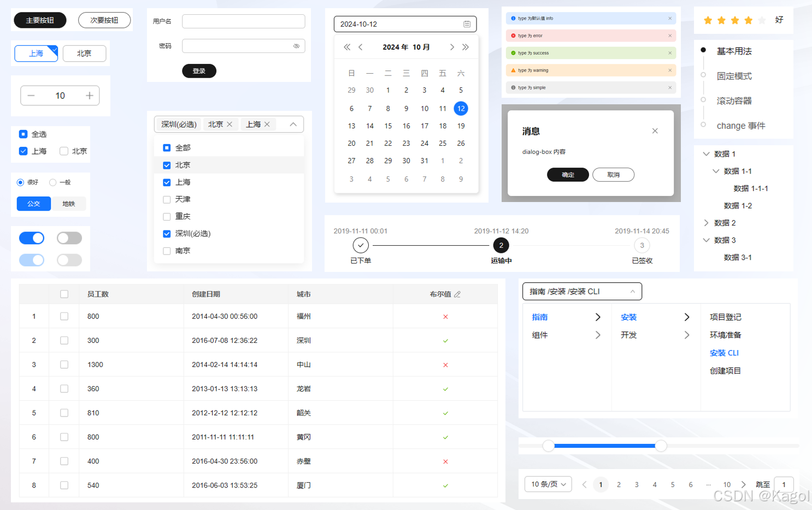Confirm the dialog by clicking 确定
Viewport: 812px width, 510px height.
point(568,175)
